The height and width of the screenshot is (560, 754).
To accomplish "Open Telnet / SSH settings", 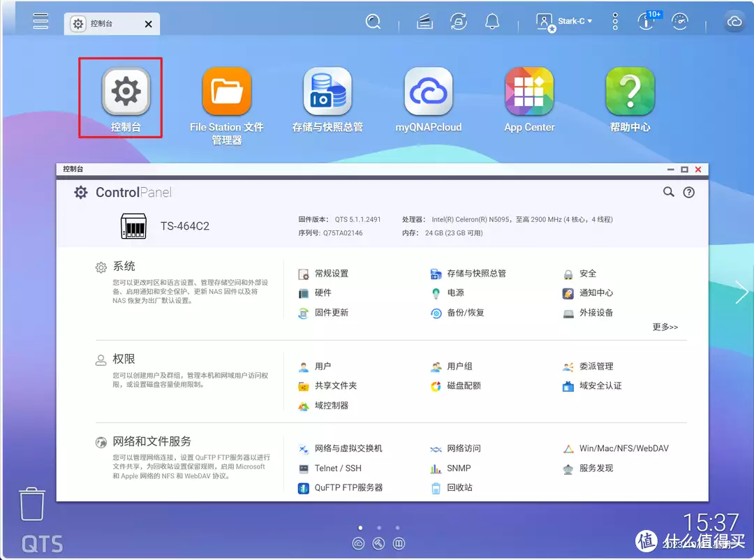I will [330, 468].
